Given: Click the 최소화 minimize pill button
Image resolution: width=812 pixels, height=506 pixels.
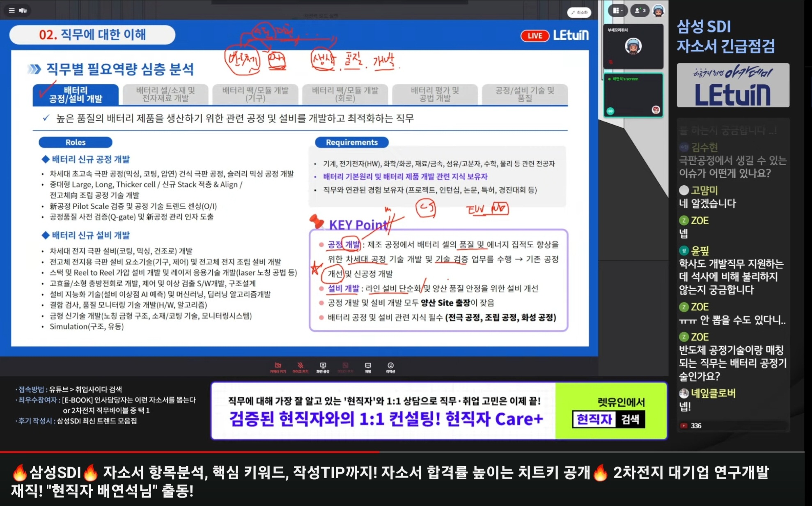Looking at the screenshot, I should [x=579, y=12].
